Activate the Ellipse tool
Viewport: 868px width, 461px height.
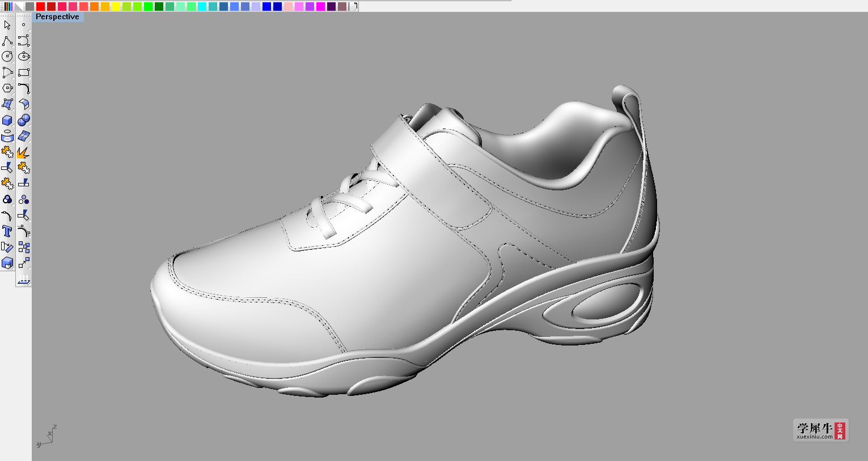pos(23,57)
